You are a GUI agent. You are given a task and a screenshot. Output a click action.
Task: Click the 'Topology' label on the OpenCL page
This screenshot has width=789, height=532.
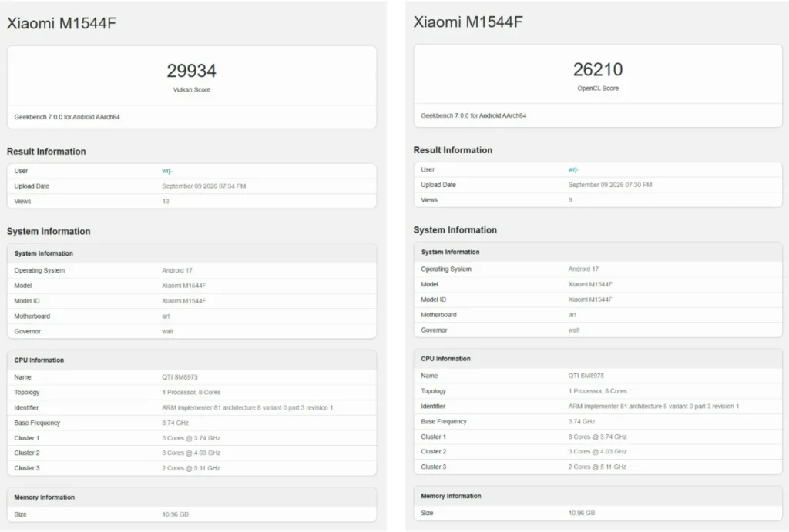(x=433, y=390)
